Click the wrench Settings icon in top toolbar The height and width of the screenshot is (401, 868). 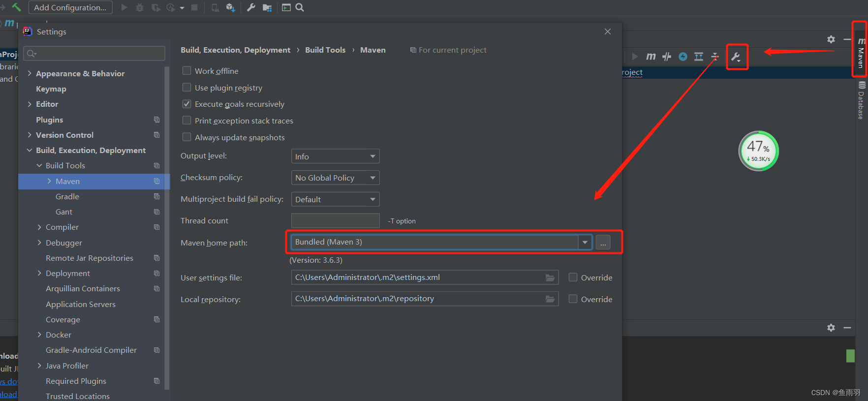pyautogui.click(x=251, y=7)
